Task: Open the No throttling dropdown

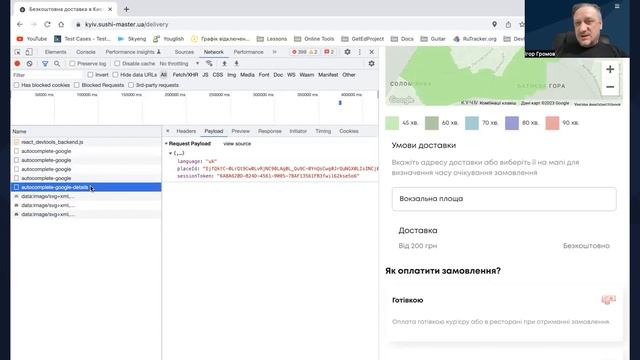Action: coord(179,64)
